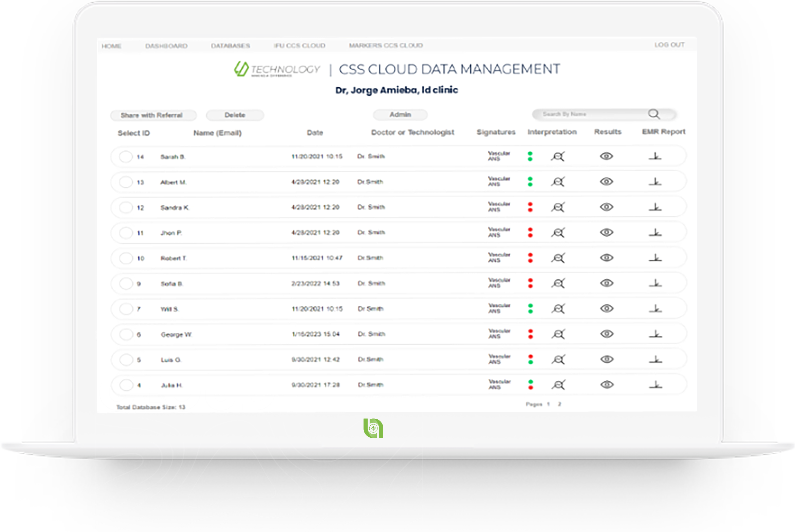View results eye icon for Will S.
Image resolution: width=795 pixels, height=532 pixels.
click(607, 308)
